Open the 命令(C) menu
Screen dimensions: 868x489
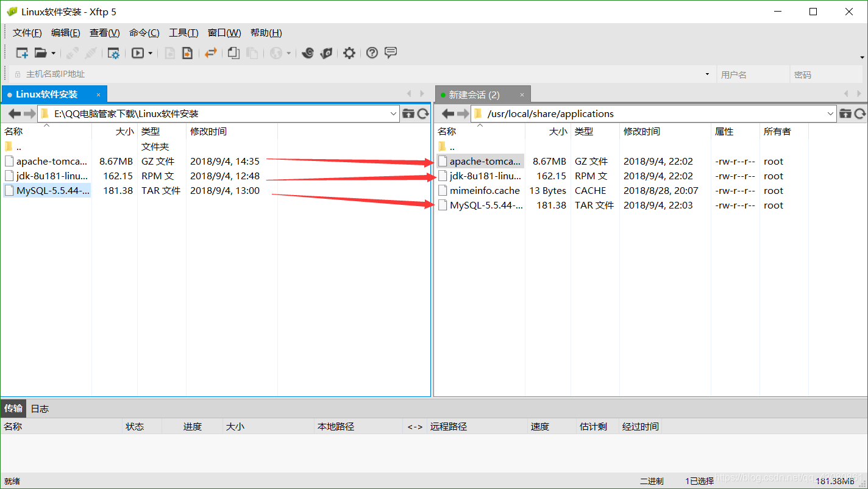(x=144, y=33)
